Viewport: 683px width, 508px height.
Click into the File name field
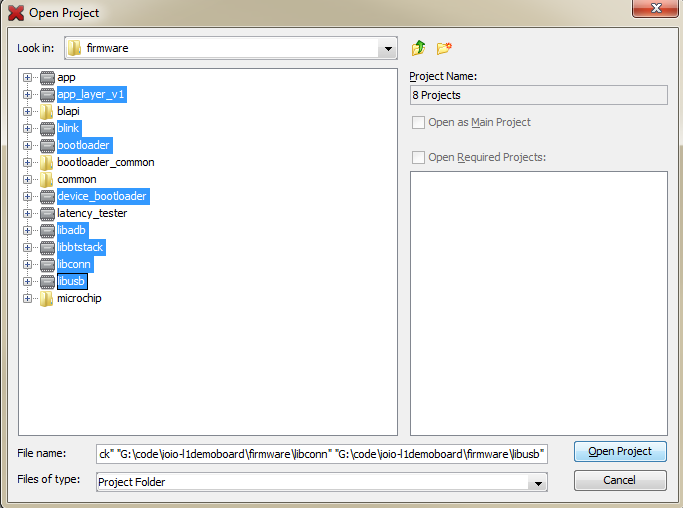coord(322,454)
